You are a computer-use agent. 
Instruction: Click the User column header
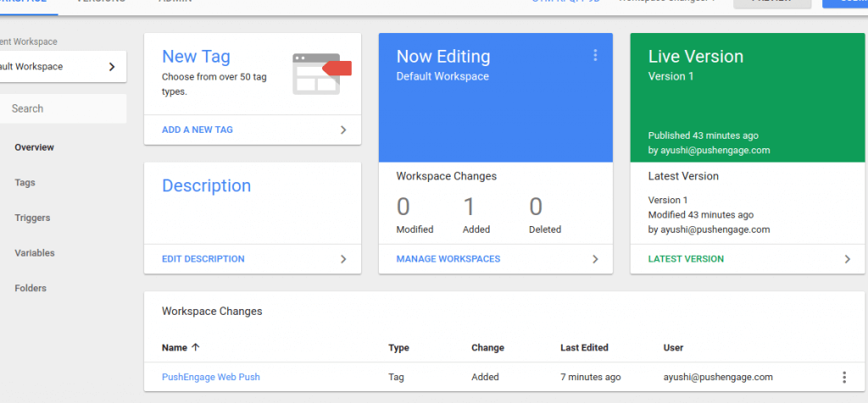673,348
